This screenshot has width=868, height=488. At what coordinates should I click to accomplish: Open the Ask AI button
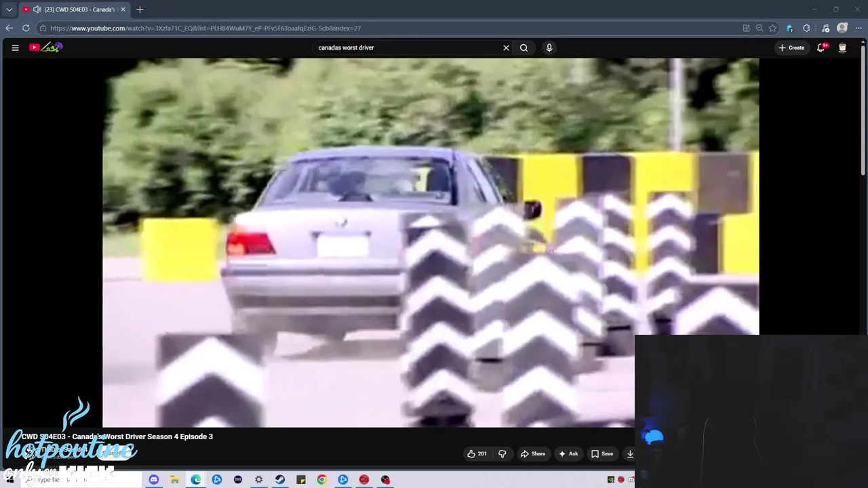pos(568,454)
